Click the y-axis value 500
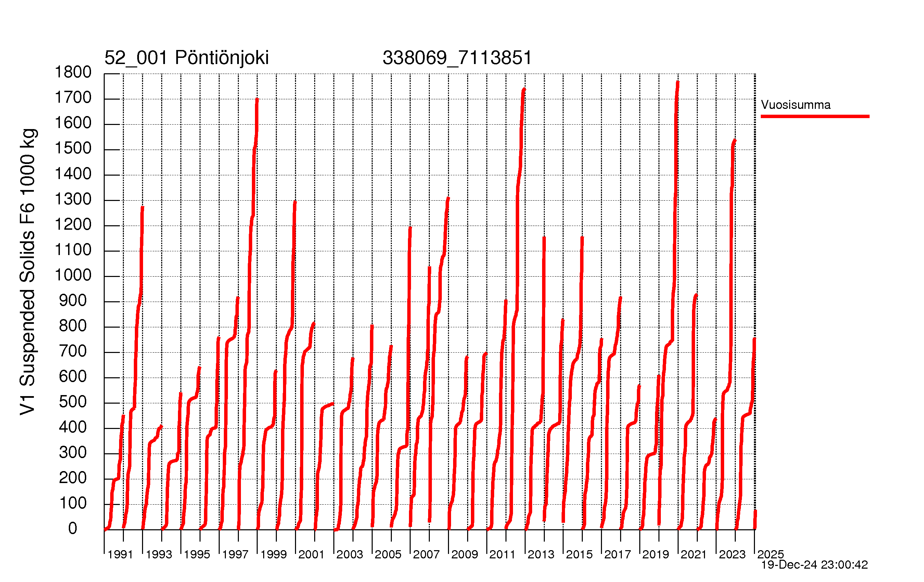The image size is (924, 582). click(x=73, y=402)
